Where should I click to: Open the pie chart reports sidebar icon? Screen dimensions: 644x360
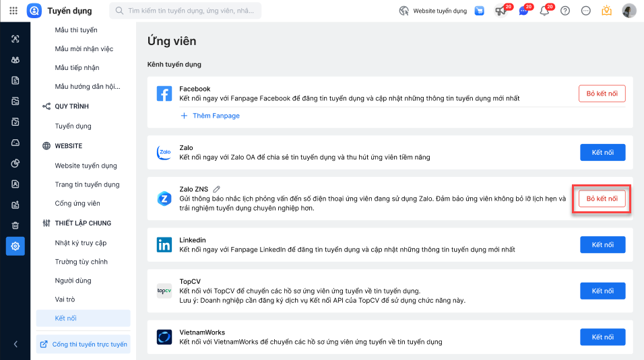pyautogui.click(x=15, y=164)
